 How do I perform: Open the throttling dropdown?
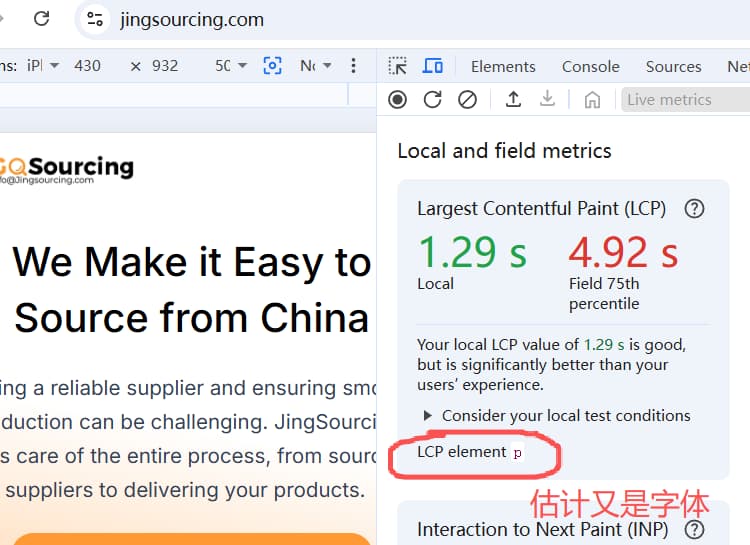pyautogui.click(x=316, y=66)
